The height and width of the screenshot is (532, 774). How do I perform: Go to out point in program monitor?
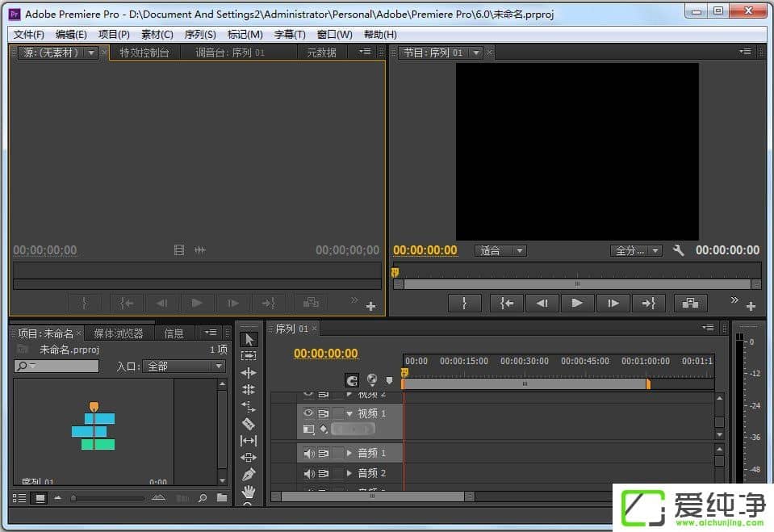coord(648,303)
